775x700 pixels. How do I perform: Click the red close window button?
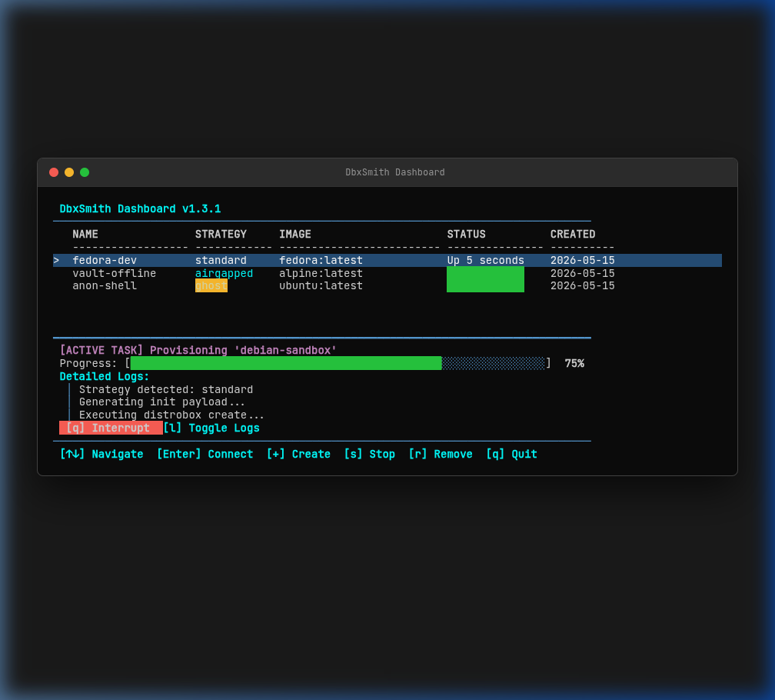54,172
